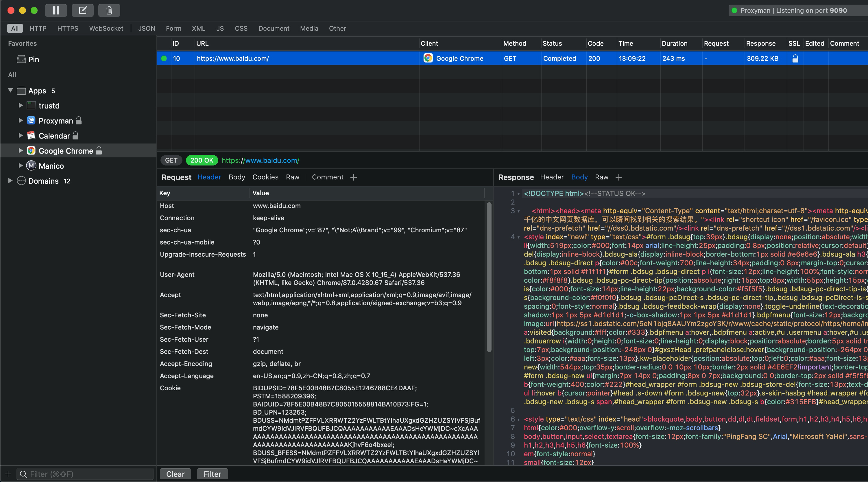Select the All protocol filter
Image resolution: width=868 pixels, height=482 pixels.
15,28
